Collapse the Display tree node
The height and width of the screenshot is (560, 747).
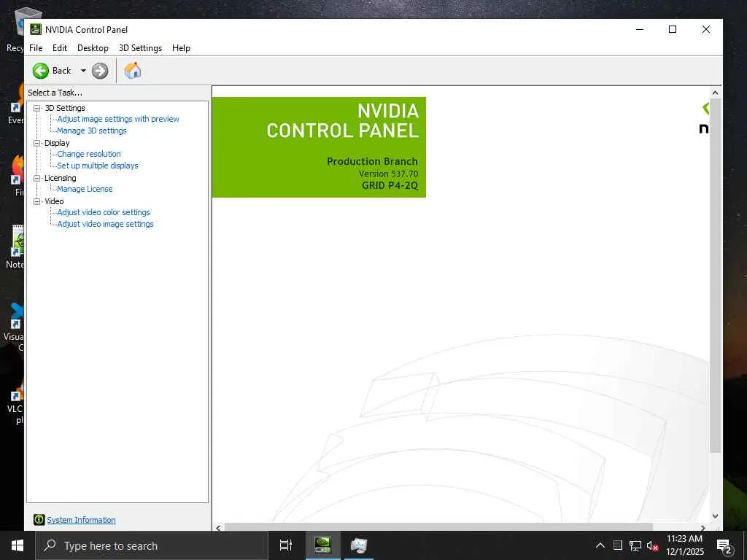pos(36,143)
